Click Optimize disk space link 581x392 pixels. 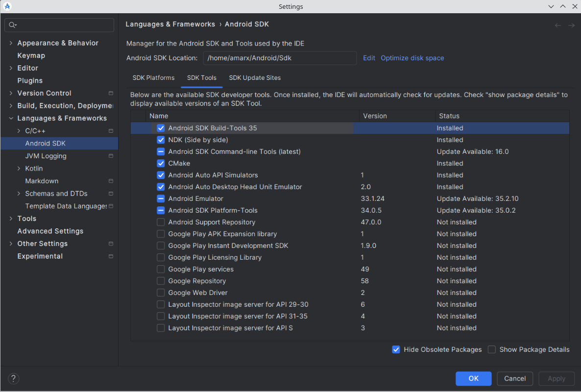tap(412, 58)
